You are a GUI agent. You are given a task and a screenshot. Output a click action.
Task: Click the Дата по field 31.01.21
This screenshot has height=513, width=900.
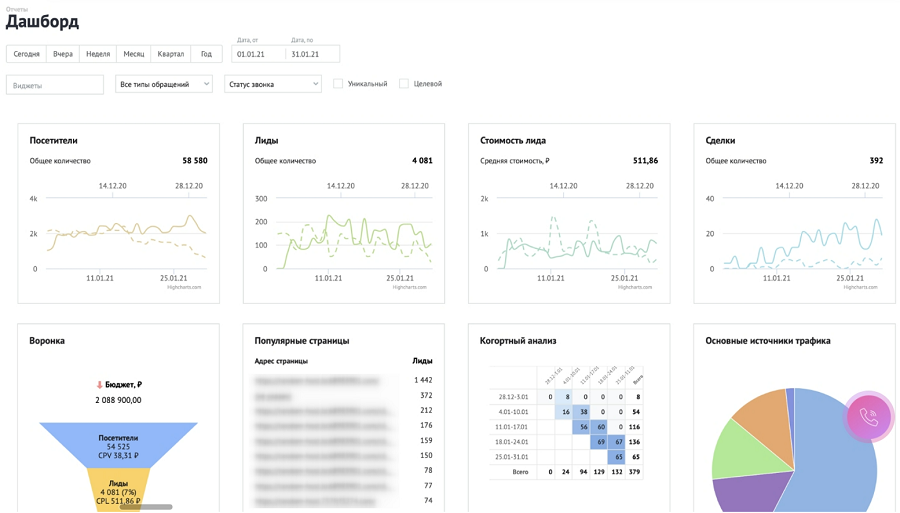pos(312,54)
